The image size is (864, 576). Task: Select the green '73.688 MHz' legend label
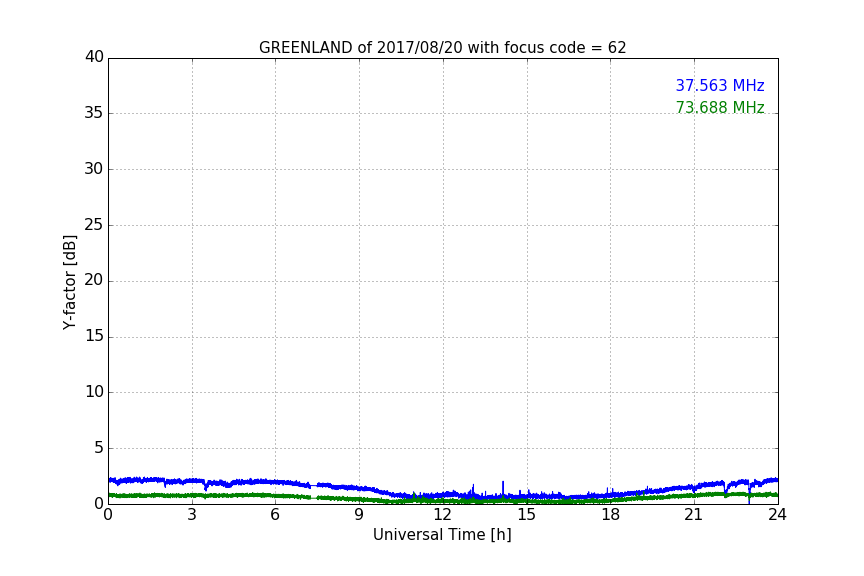tap(720, 107)
